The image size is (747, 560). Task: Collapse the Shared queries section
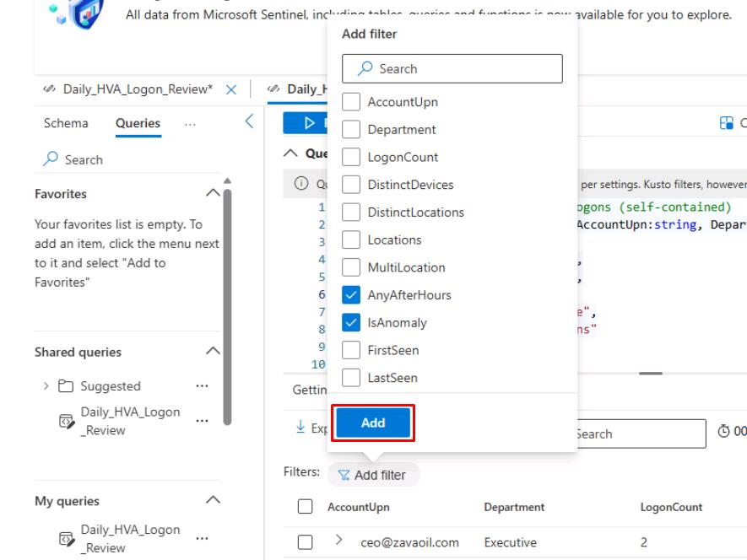[x=213, y=352]
